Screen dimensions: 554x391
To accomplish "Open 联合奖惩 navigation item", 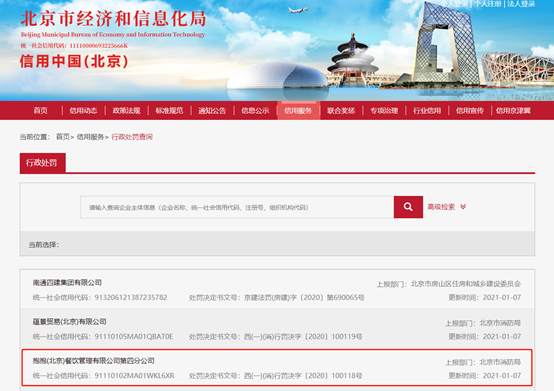I will click(341, 111).
